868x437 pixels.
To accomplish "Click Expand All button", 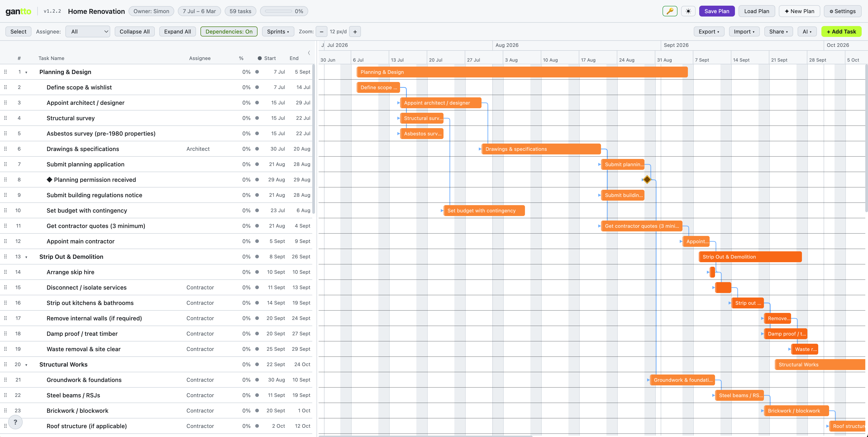I will 177,32.
